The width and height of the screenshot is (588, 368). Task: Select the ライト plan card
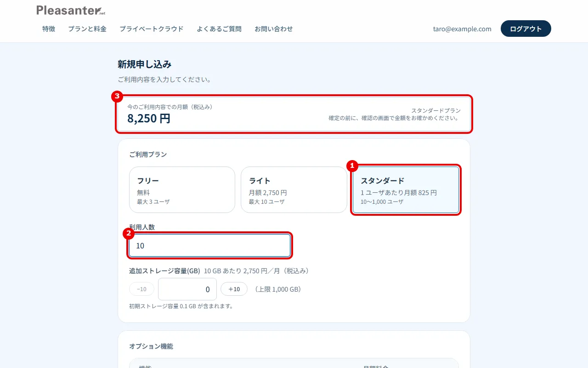(x=294, y=190)
